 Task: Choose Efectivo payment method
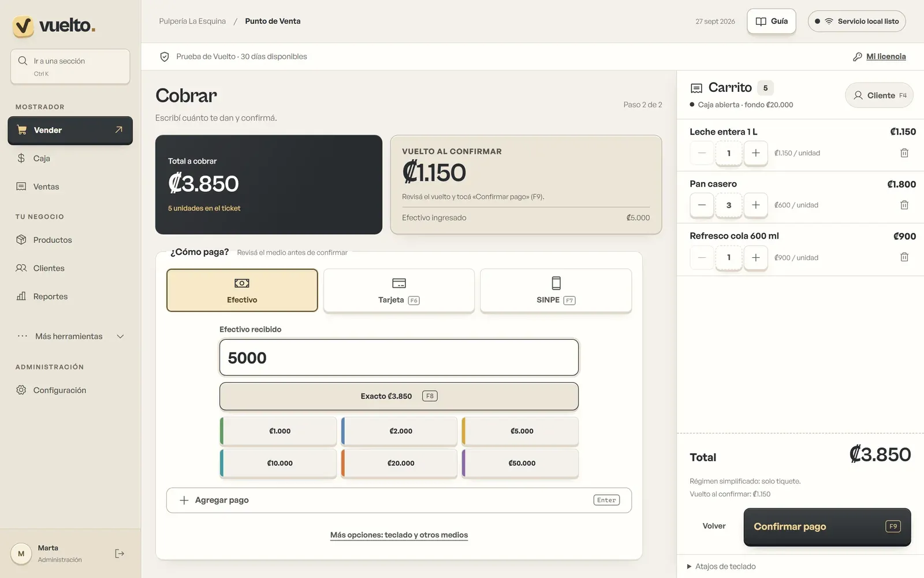tap(242, 290)
